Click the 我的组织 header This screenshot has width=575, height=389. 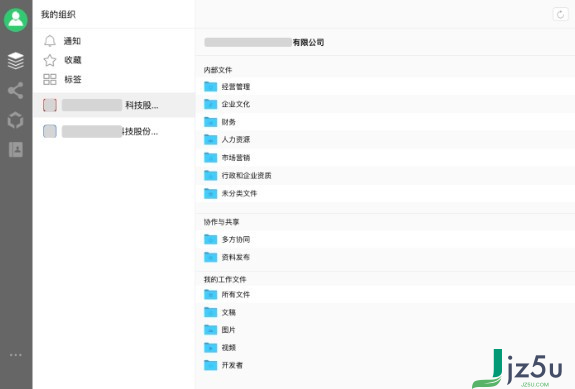[58, 15]
